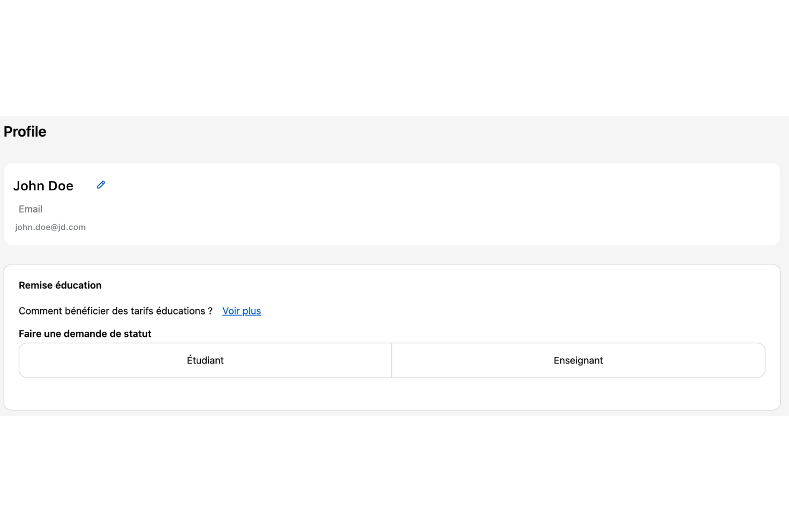This screenshot has width=789, height=532.
Task: Pick Enseignant in the status selector
Action: point(578,360)
